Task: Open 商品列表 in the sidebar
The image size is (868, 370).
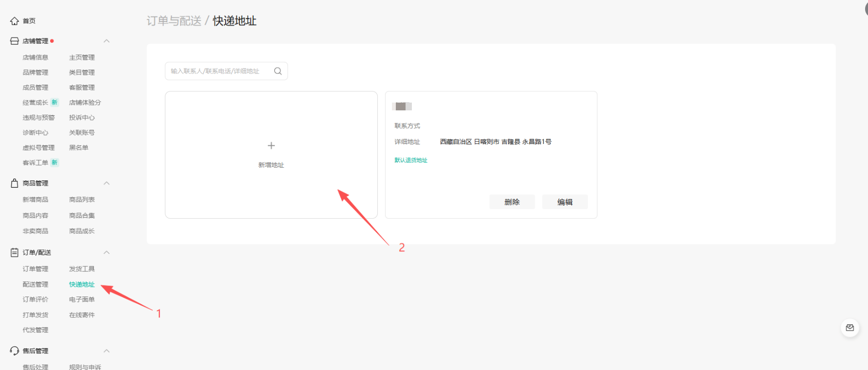Action: pos(82,200)
